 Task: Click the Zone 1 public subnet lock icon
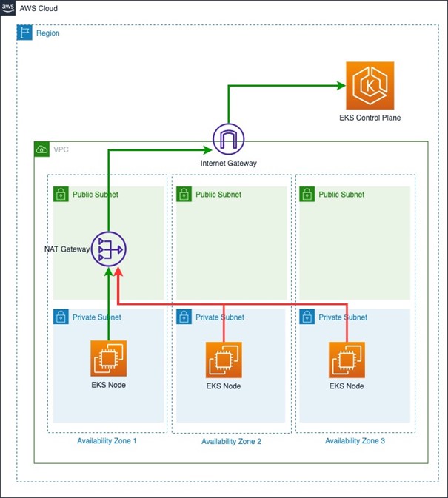(x=61, y=194)
